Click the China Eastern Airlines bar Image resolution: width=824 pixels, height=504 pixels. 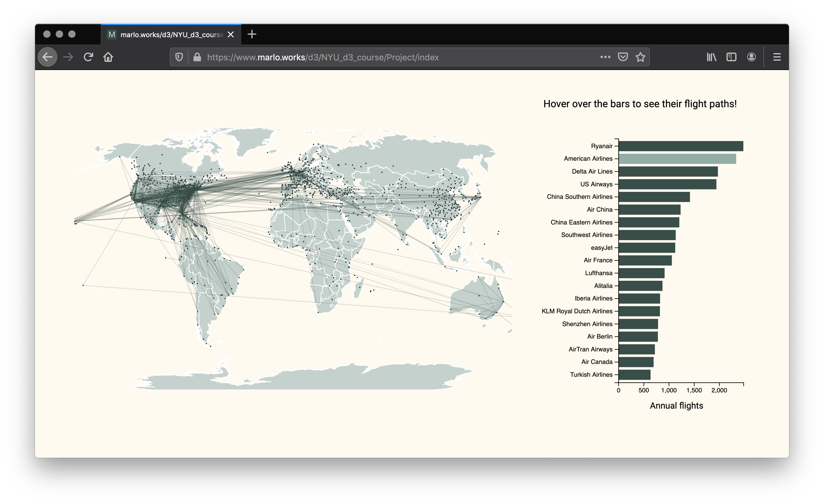pos(649,222)
